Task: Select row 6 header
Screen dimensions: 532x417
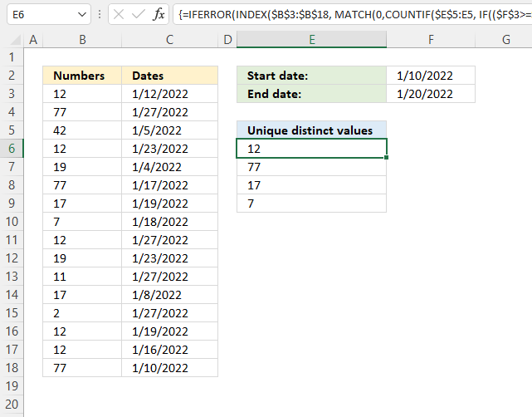Action: pyautogui.click(x=12, y=149)
